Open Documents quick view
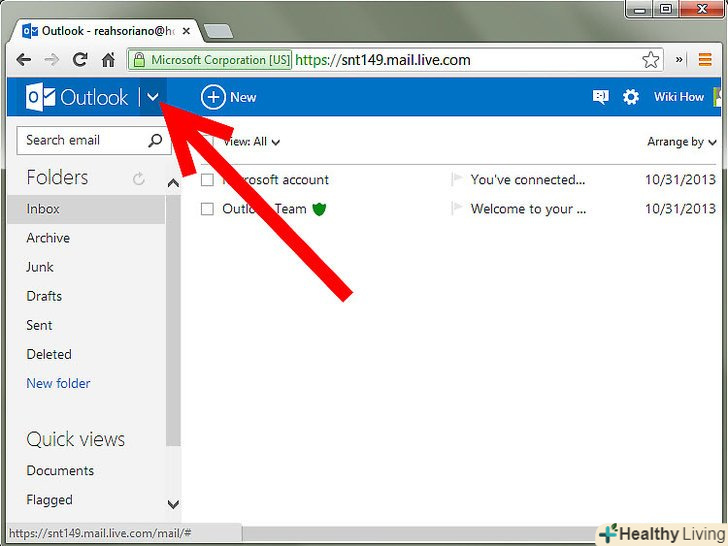The width and height of the screenshot is (728, 546). pyautogui.click(x=60, y=470)
